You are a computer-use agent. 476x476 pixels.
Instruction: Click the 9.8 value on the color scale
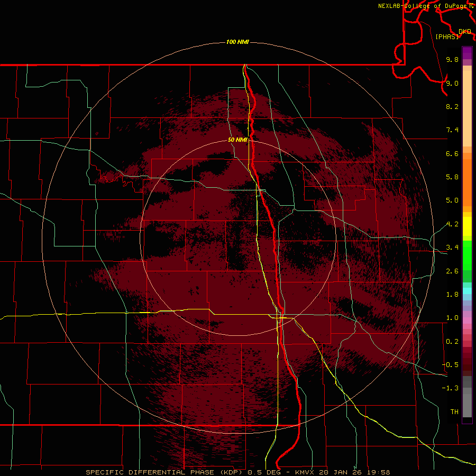pyautogui.click(x=452, y=59)
